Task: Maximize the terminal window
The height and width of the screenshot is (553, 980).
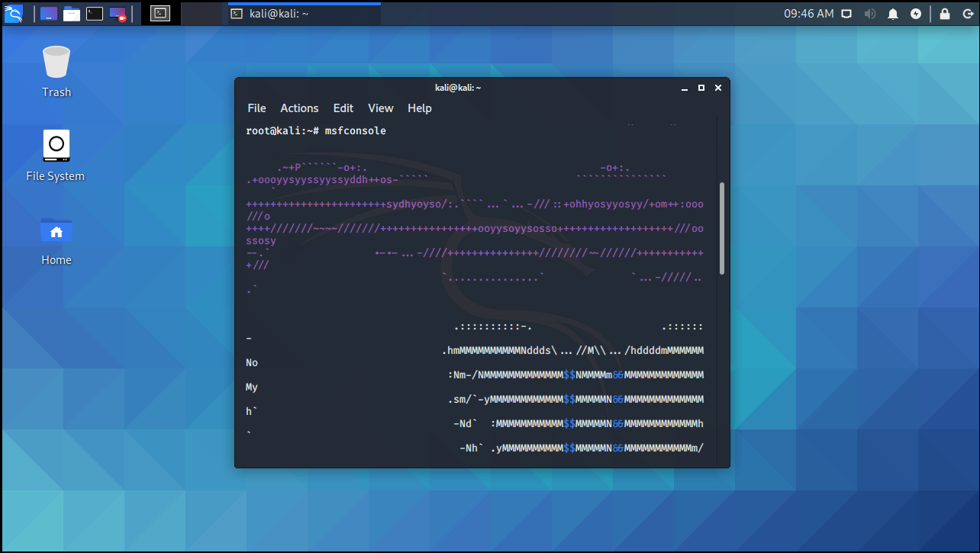Action: point(701,88)
